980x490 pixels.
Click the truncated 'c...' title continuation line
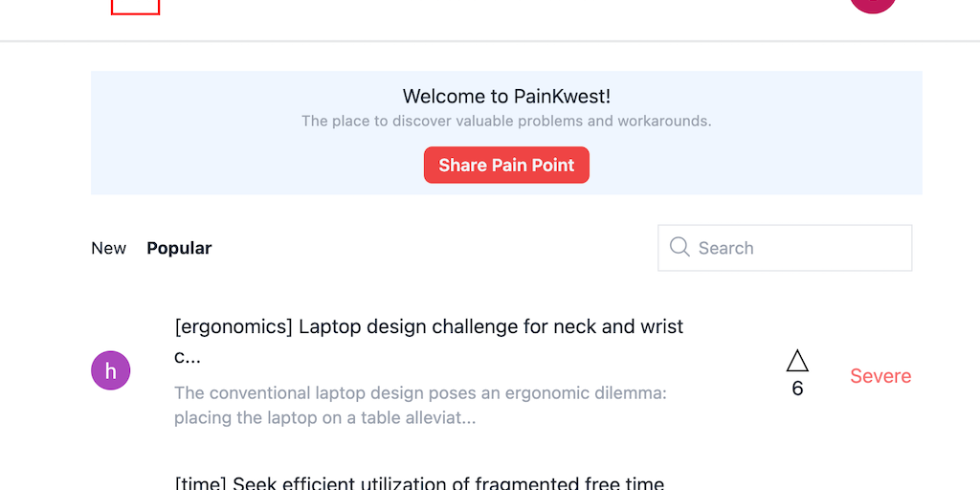[x=188, y=357]
